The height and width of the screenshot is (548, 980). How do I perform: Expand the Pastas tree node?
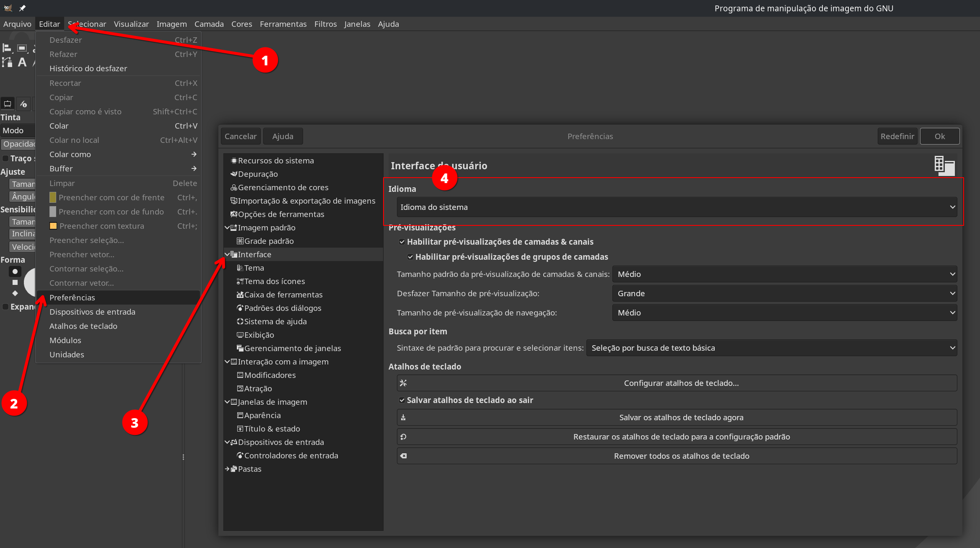(x=227, y=469)
